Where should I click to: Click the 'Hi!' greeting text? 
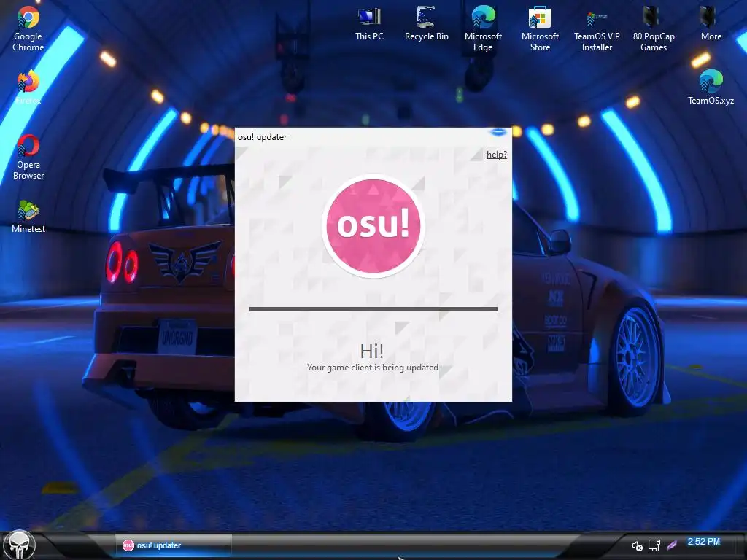[371, 351]
